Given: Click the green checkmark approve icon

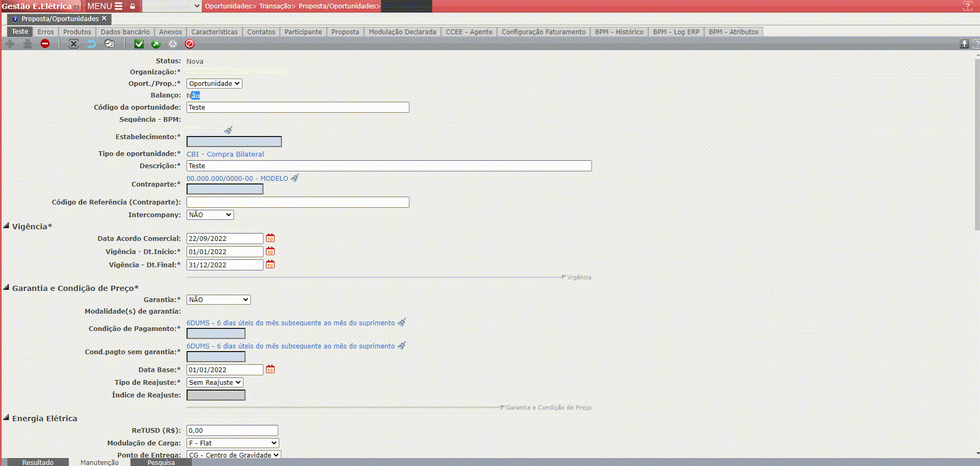Looking at the screenshot, I should [x=139, y=44].
